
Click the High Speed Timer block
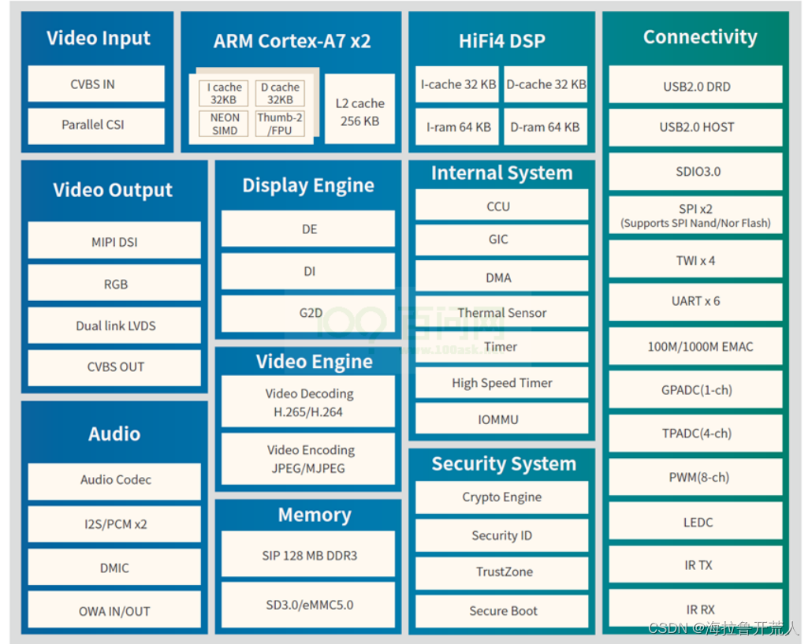click(502, 383)
